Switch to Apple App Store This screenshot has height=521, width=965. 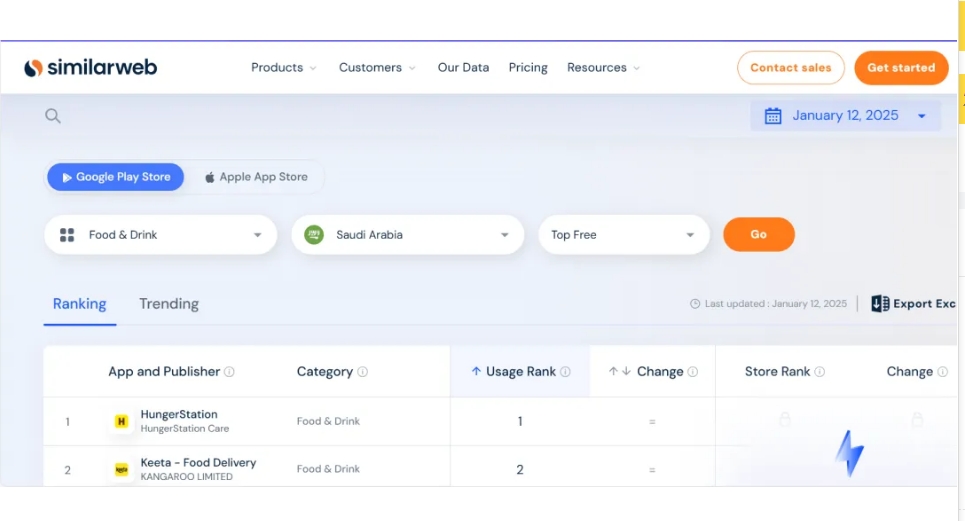tap(256, 177)
